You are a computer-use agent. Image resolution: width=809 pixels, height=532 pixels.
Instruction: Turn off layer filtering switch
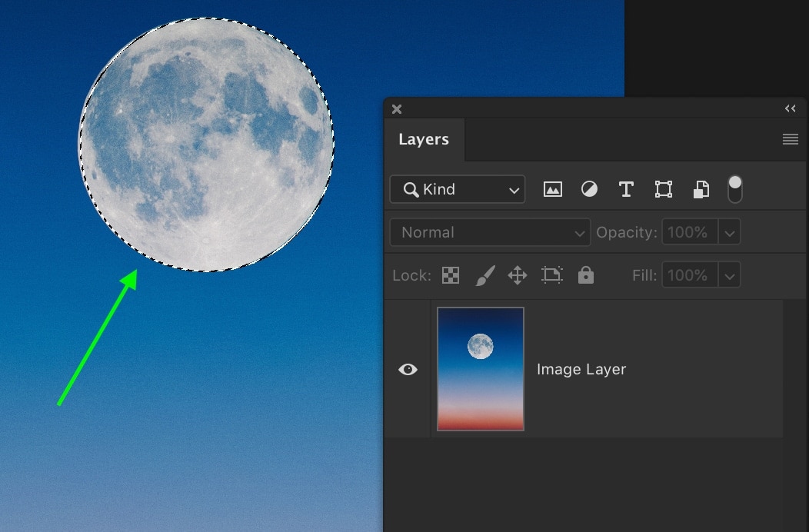click(734, 189)
